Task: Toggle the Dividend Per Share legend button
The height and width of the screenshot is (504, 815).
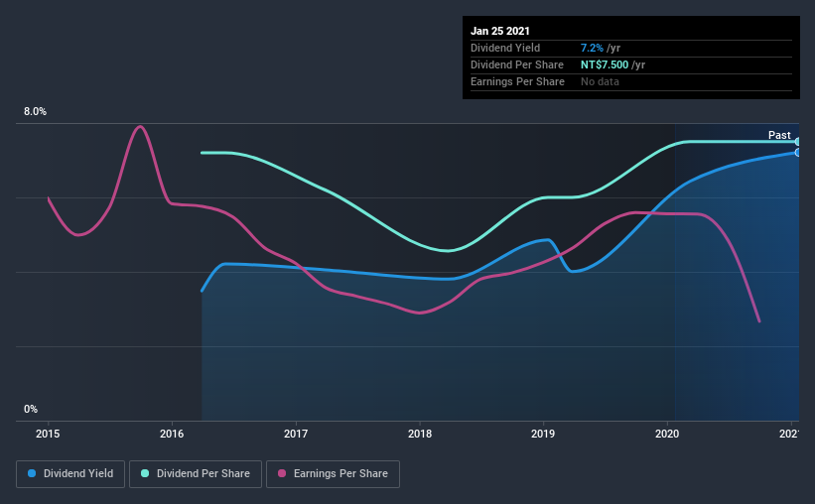Action: [196, 474]
